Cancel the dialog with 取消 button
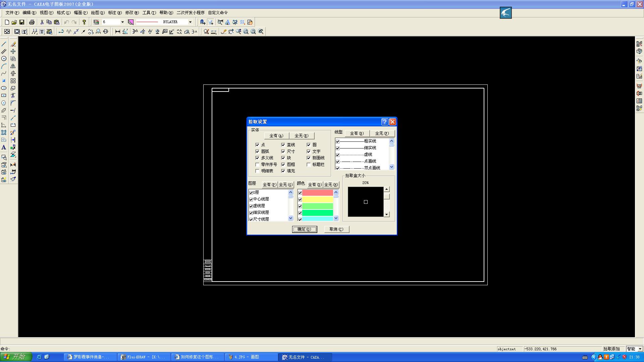 coord(337,229)
